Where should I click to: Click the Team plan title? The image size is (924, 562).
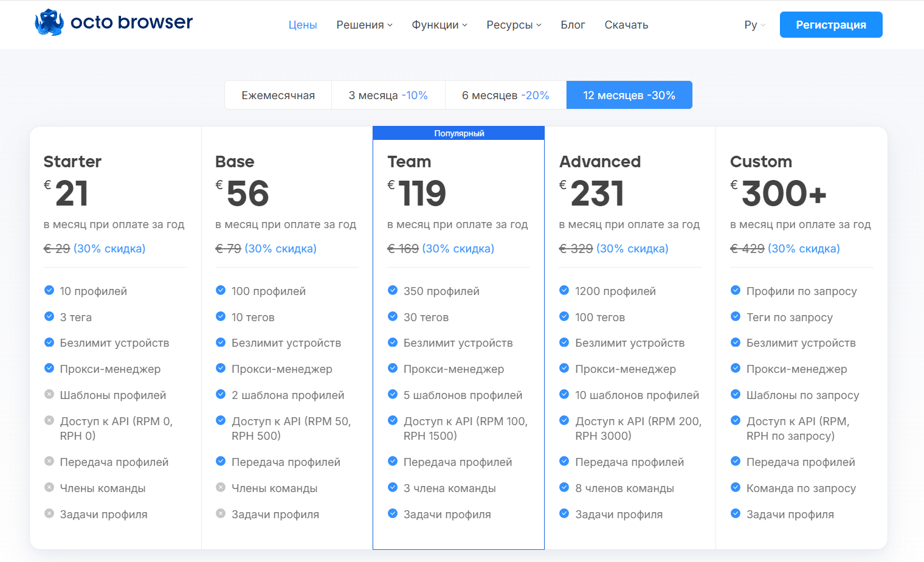pyautogui.click(x=409, y=162)
